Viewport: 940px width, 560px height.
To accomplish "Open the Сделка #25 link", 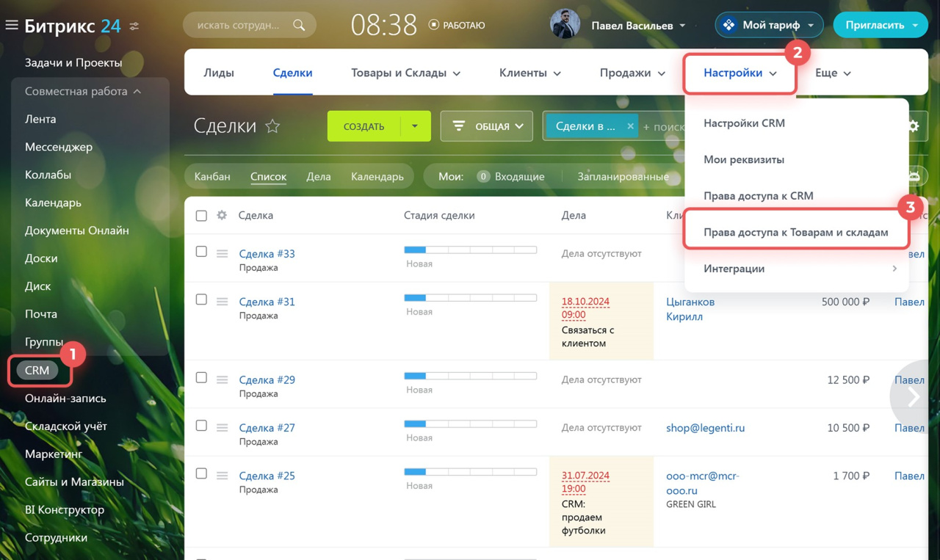I will [x=267, y=476].
